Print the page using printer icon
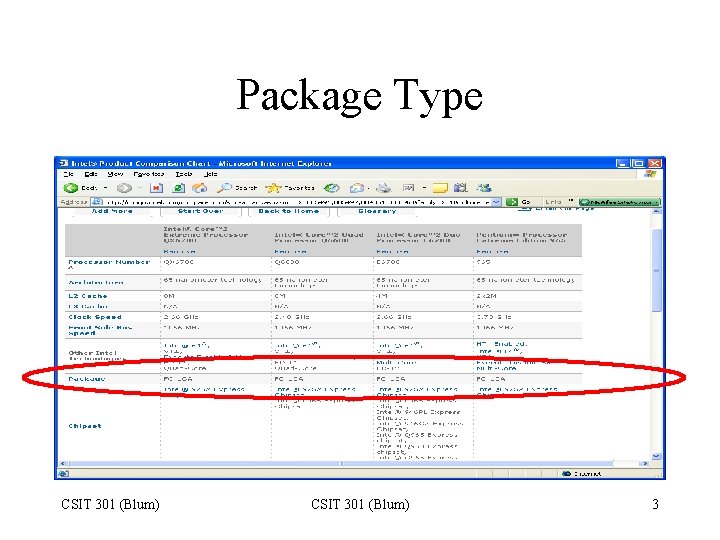This screenshot has width=720, height=540. point(383,188)
